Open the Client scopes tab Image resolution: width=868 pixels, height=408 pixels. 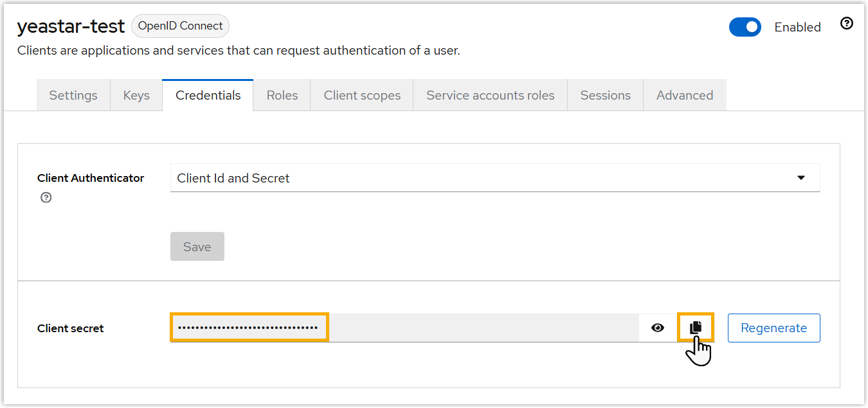coord(362,95)
